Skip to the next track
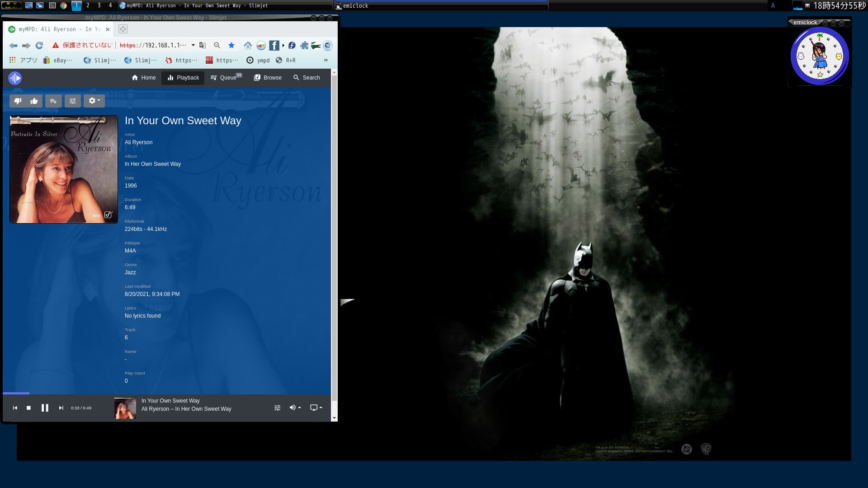 click(61, 408)
